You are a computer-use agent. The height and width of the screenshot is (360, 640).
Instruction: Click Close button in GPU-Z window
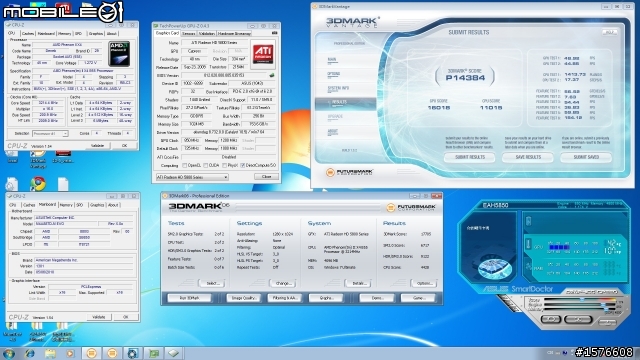click(267, 177)
